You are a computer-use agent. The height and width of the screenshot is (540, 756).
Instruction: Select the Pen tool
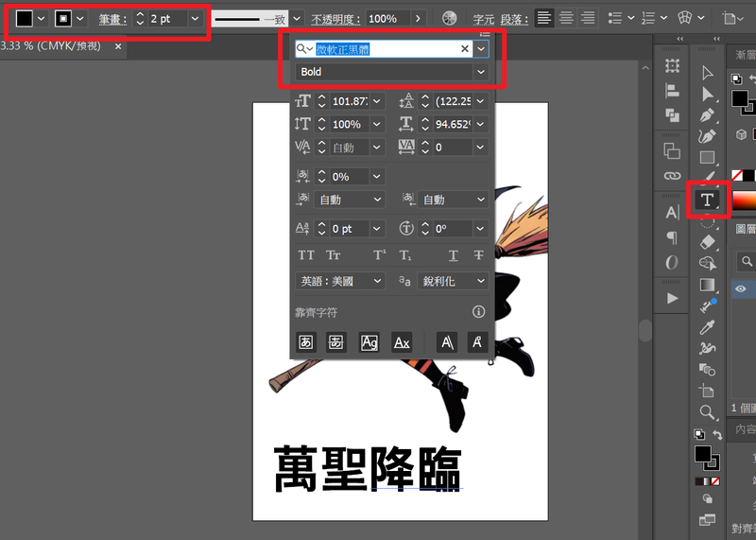click(x=707, y=115)
